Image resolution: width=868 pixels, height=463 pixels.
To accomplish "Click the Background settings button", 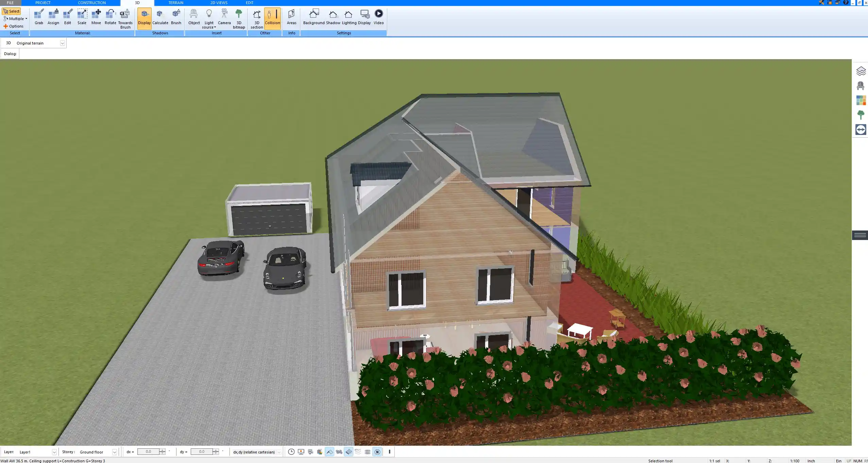I will [313, 17].
